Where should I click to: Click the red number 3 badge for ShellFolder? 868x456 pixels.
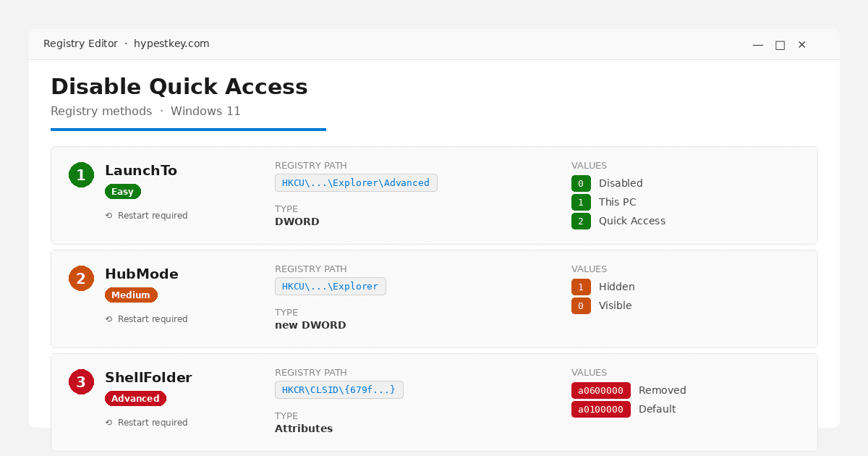tap(81, 381)
